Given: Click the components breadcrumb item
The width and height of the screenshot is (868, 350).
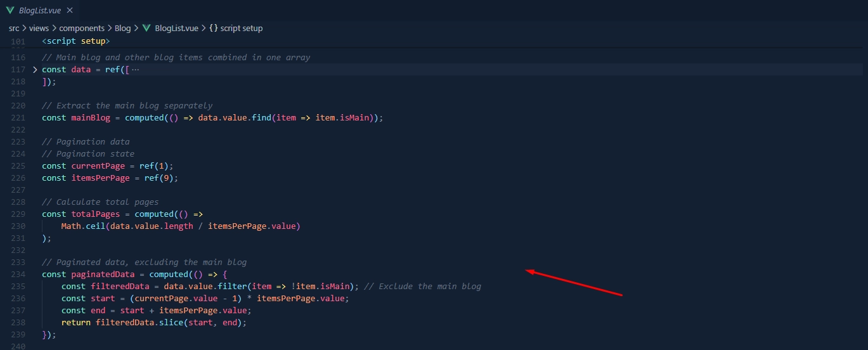Looking at the screenshot, I should click(81, 29).
